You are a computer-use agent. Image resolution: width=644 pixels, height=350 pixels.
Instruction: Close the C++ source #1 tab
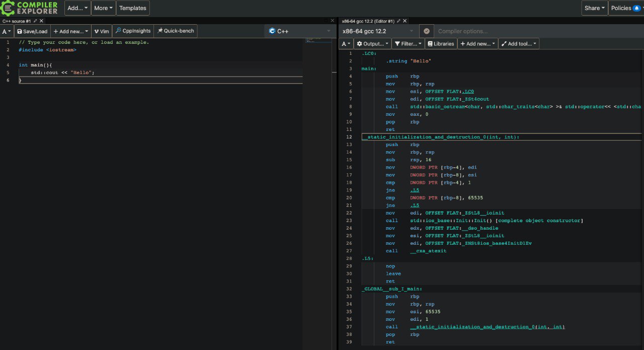coord(42,21)
